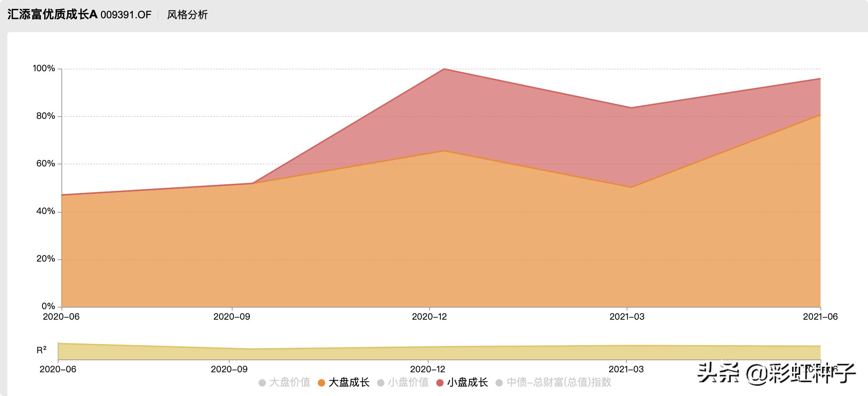Click the orange dot beside 大盘成长
This screenshot has width=868, height=396.
[x=321, y=383]
